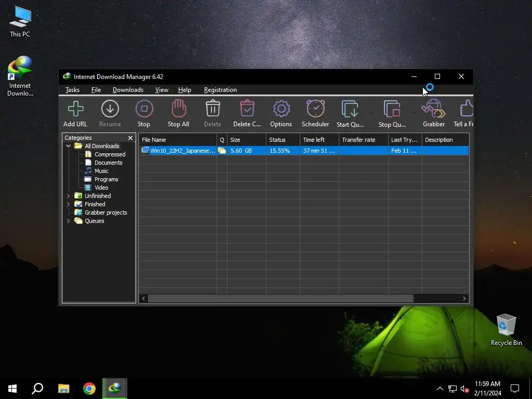The width and height of the screenshot is (532, 399).
Task: Open the Registration menu
Action: coord(220,90)
